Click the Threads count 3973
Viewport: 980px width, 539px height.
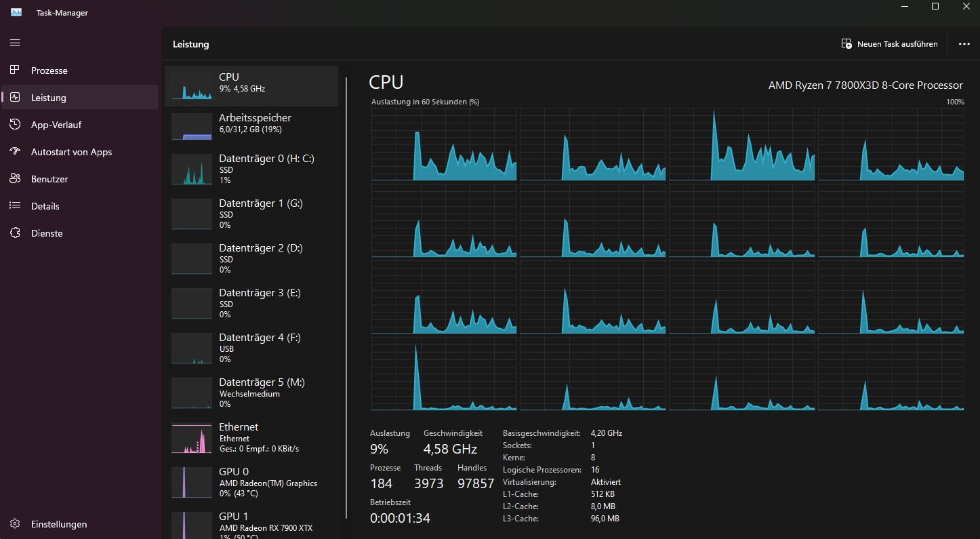(429, 484)
